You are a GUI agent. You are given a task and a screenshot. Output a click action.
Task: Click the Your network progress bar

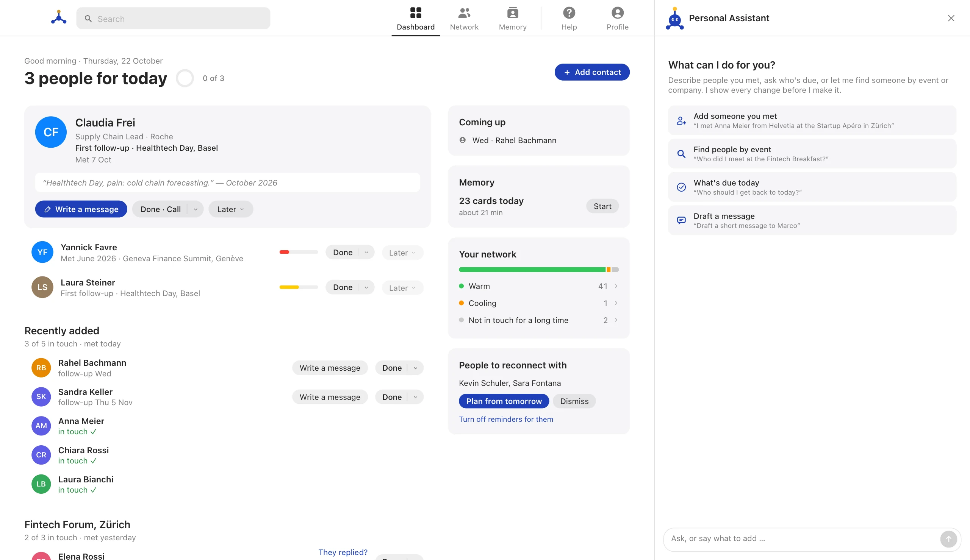[x=539, y=270]
